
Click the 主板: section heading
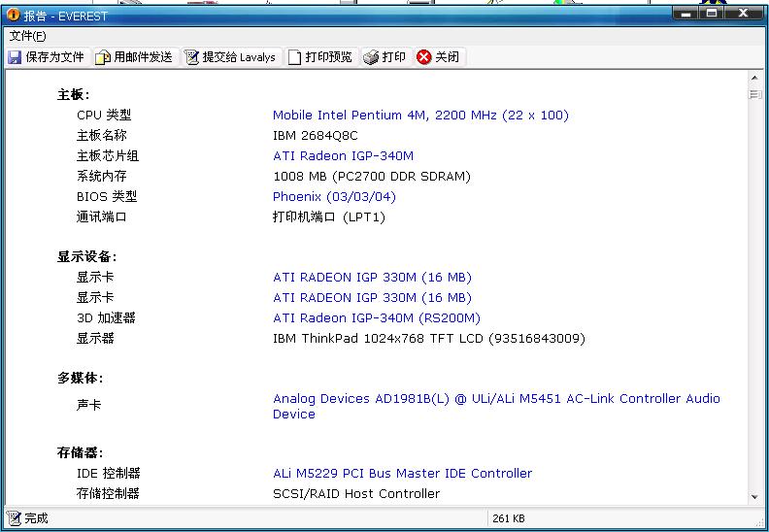click(74, 94)
